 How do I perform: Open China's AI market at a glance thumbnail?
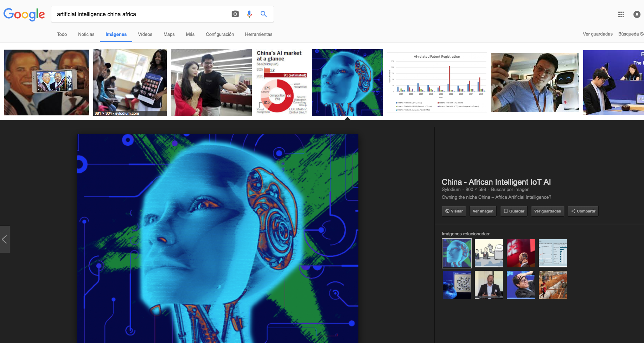coord(282,83)
